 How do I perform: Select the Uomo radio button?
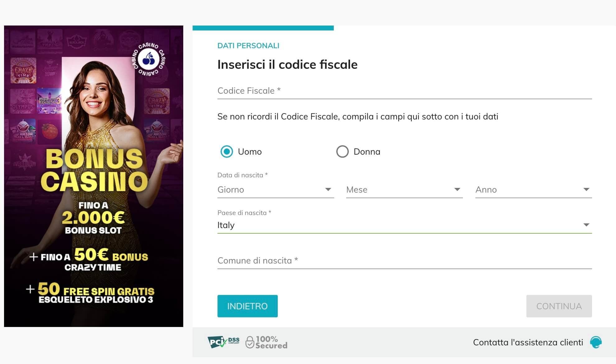pyautogui.click(x=226, y=152)
